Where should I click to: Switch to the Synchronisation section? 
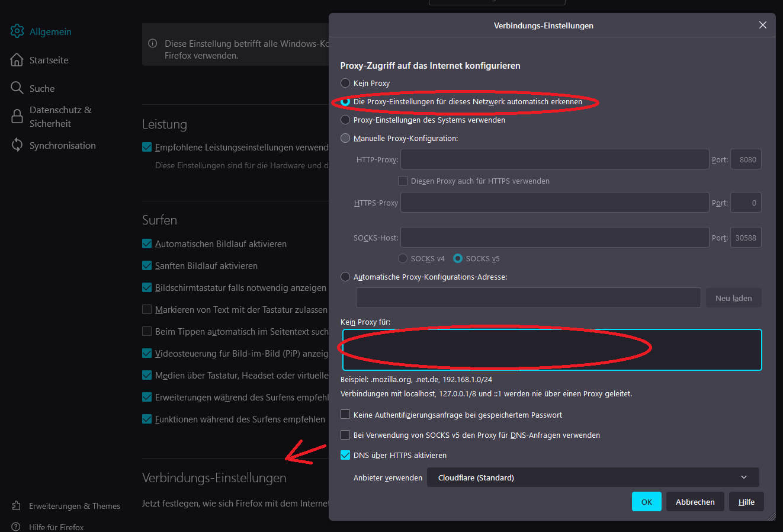click(x=62, y=145)
